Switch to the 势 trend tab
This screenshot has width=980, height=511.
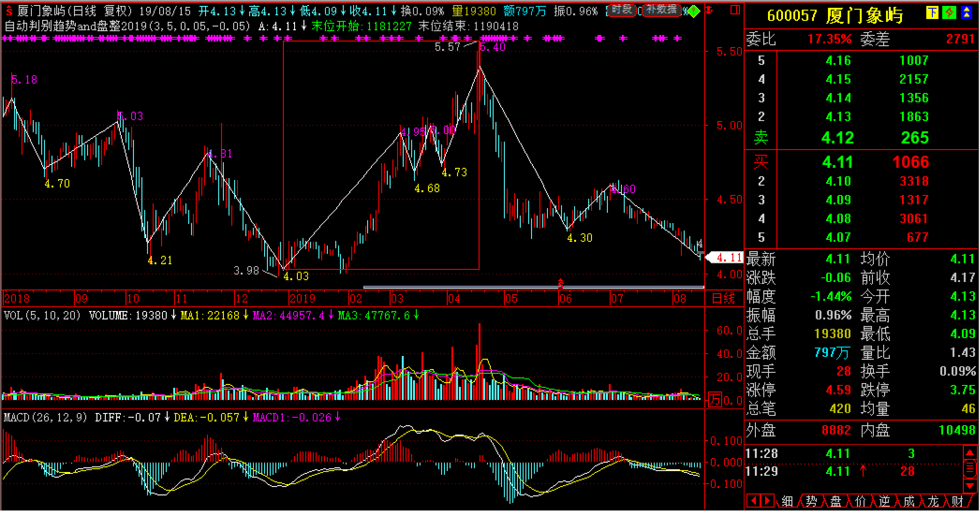pyautogui.click(x=811, y=501)
